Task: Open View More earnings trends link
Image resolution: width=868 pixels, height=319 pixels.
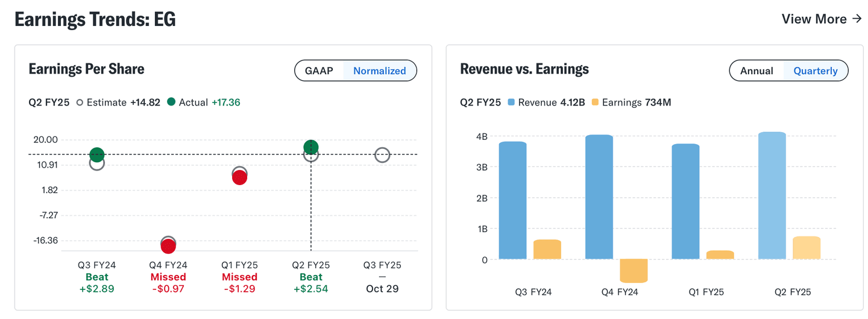Action: (x=814, y=19)
